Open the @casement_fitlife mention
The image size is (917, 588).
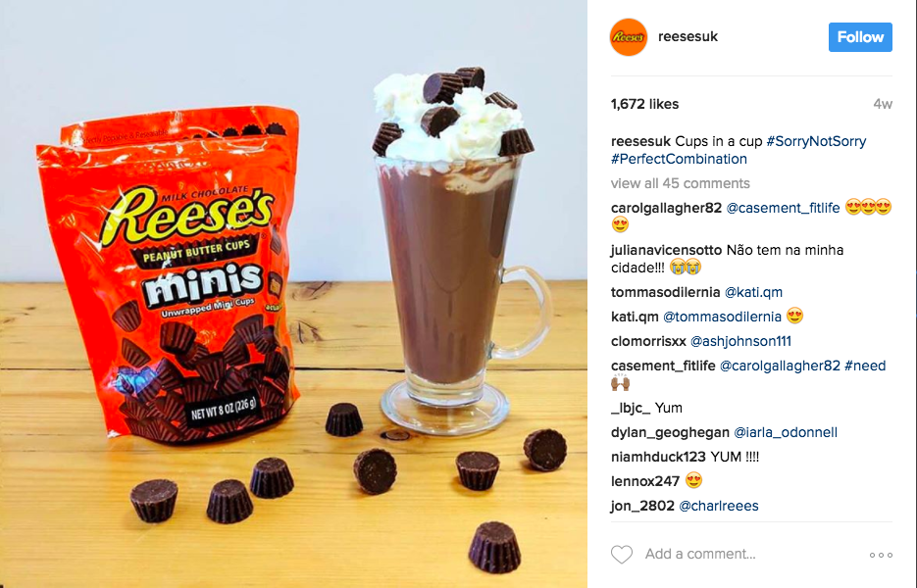point(783,208)
